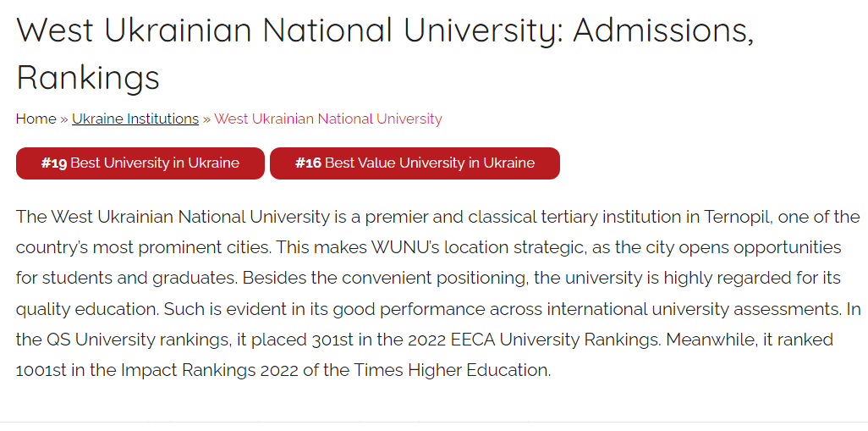Click the phrase quality education in the paragraph

coord(87,308)
